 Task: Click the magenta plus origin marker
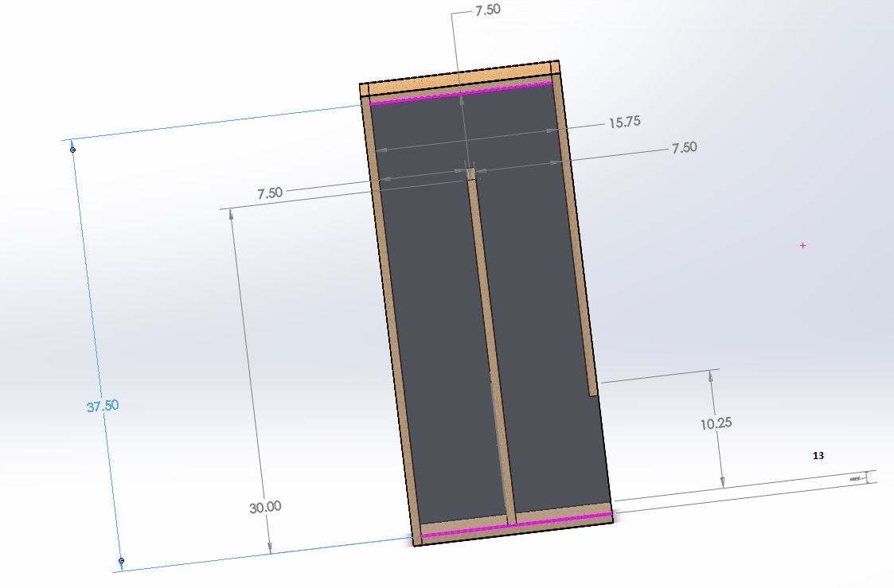(802, 246)
